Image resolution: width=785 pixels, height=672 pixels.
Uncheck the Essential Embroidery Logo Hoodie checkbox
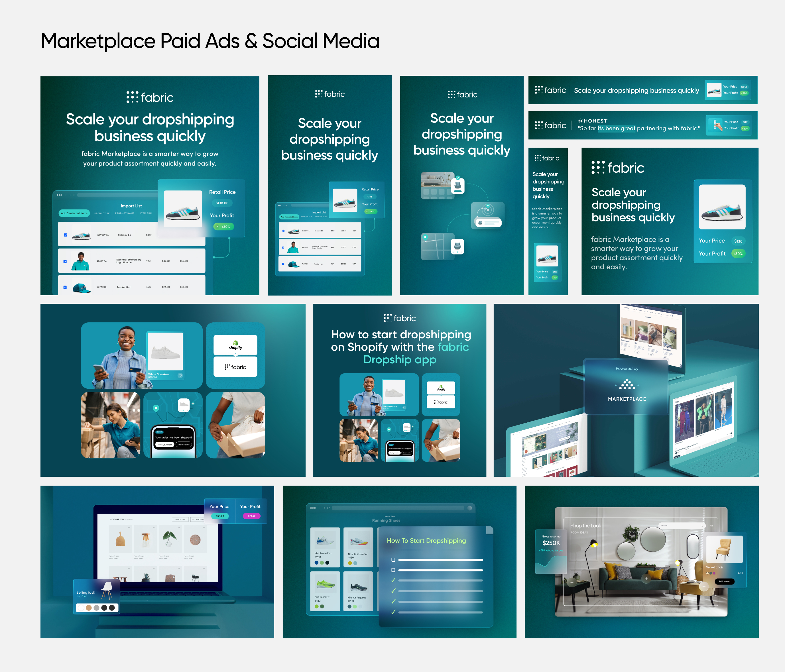65,261
